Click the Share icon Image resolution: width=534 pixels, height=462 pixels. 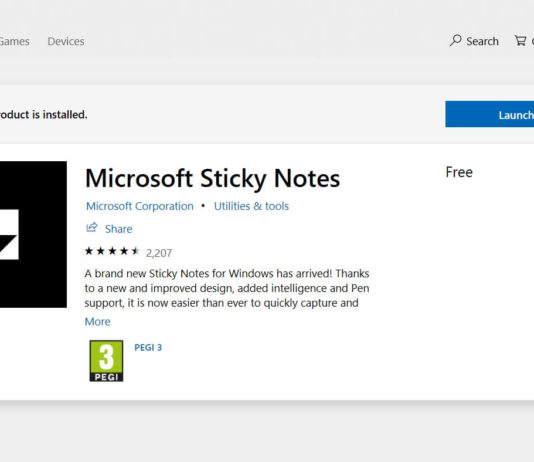click(x=92, y=227)
